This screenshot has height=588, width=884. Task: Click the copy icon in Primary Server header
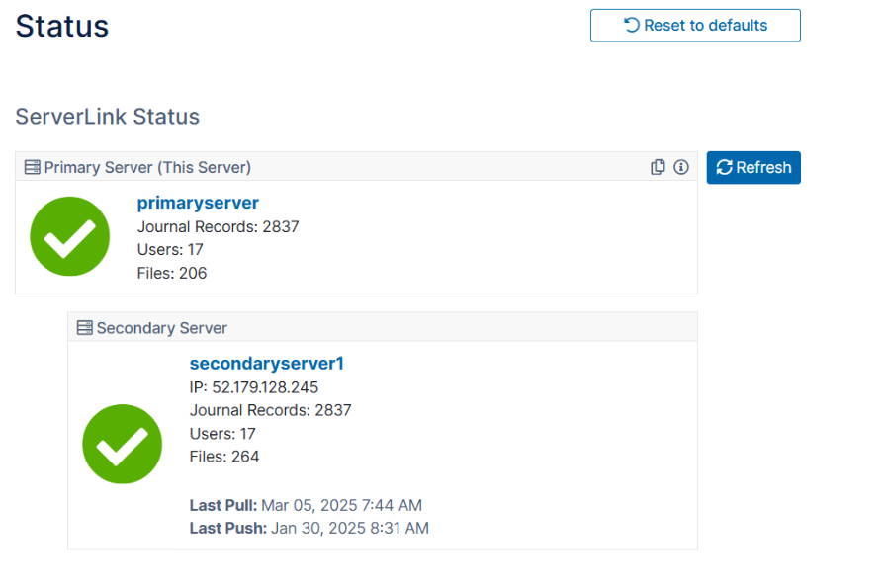(658, 167)
